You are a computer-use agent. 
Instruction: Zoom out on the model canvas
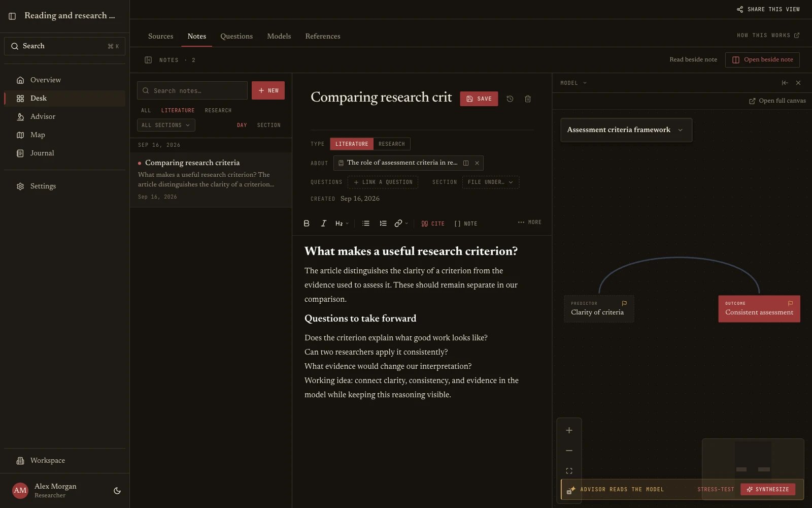click(569, 451)
